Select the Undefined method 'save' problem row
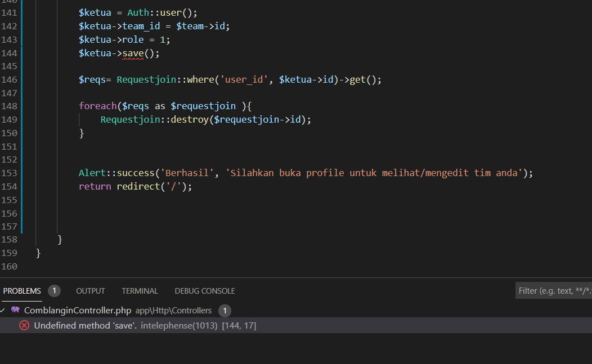This screenshot has height=364, width=592. click(x=296, y=326)
